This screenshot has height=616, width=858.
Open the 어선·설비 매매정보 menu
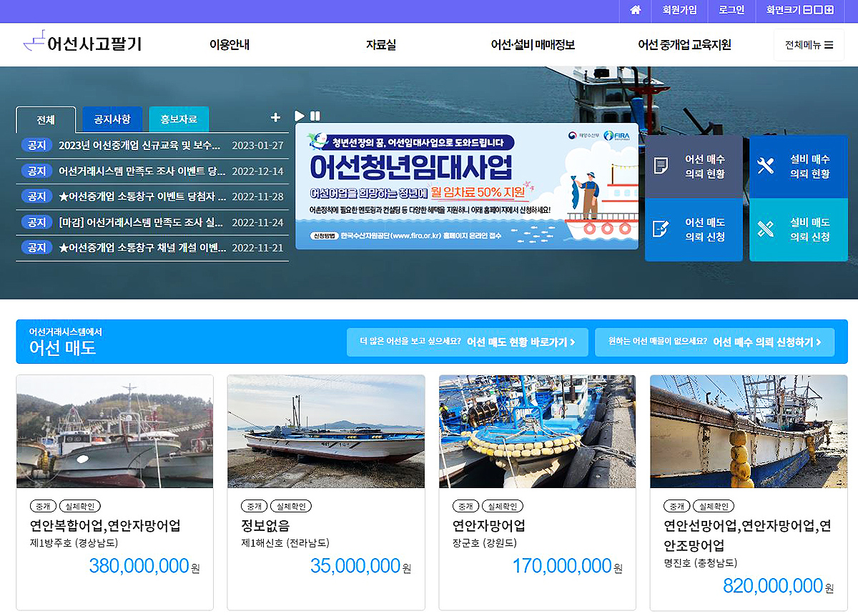(533, 45)
